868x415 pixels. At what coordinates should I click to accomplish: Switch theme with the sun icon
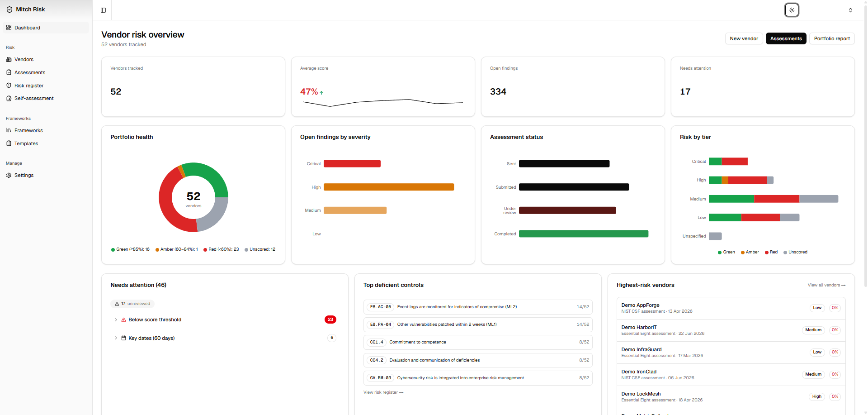pyautogui.click(x=792, y=10)
